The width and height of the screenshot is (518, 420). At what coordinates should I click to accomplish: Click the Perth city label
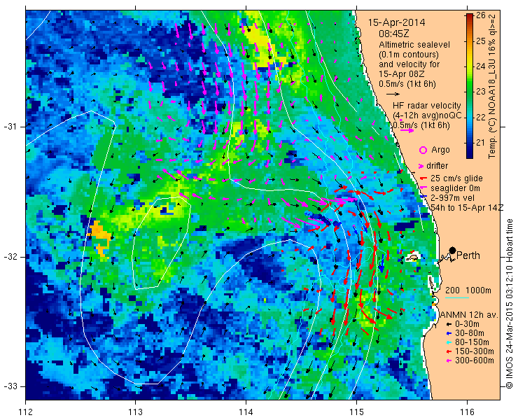coord(468,255)
